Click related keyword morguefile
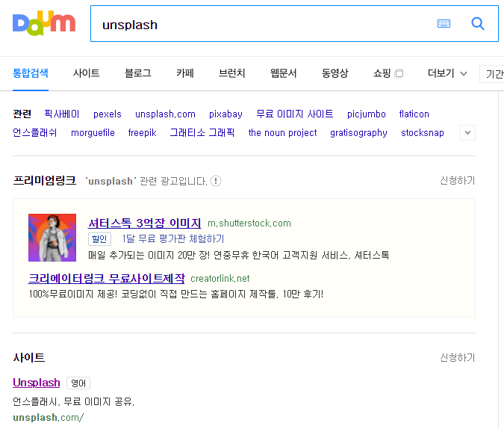 coord(93,132)
